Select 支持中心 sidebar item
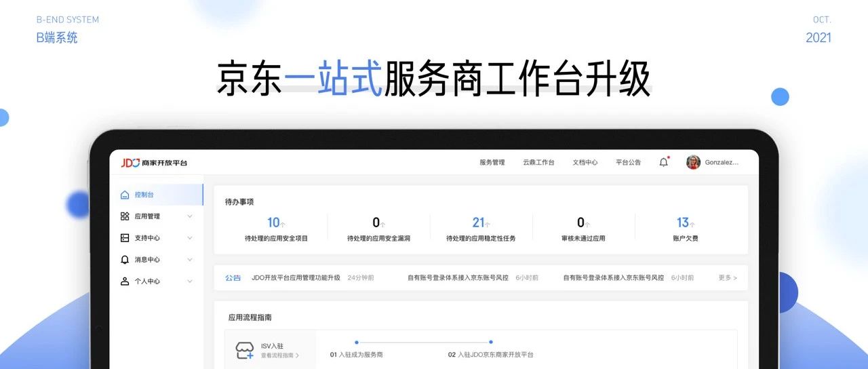The width and height of the screenshot is (868, 369). [x=156, y=238]
